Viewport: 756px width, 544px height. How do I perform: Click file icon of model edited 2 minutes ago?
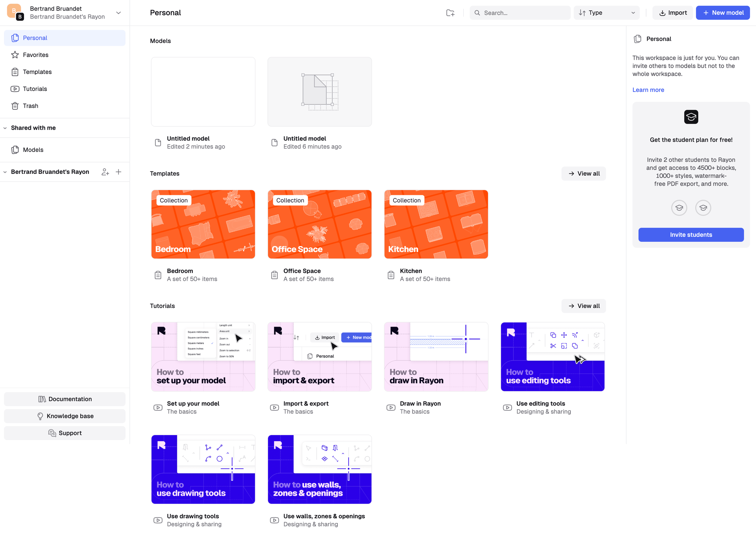[158, 143]
